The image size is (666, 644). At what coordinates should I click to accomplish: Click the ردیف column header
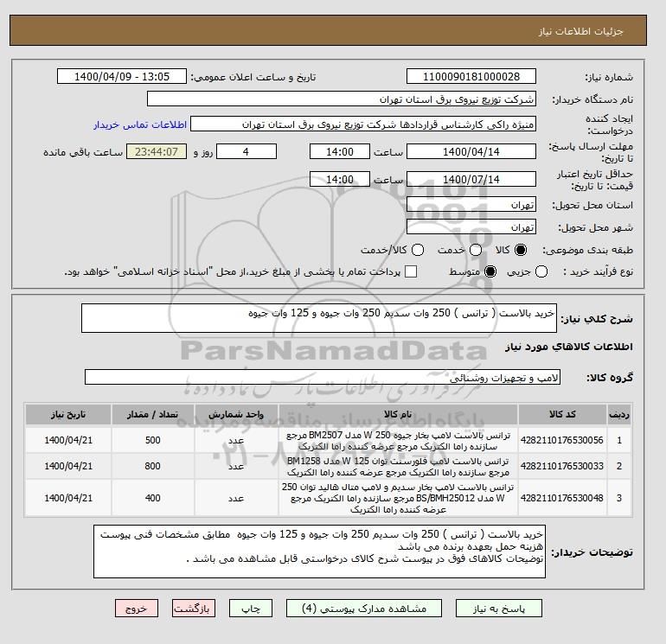(619, 414)
